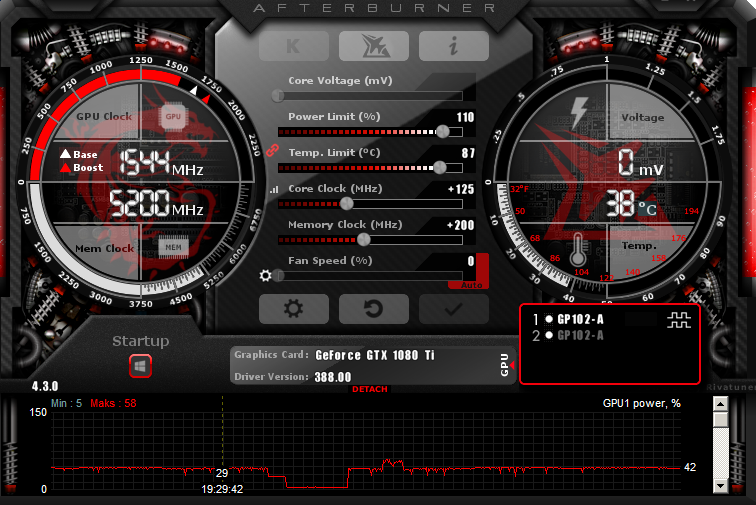Apply settings with the checkmark button
Image resolution: width=756 pixels, height=505 pixels.
[x=454, y=309]
